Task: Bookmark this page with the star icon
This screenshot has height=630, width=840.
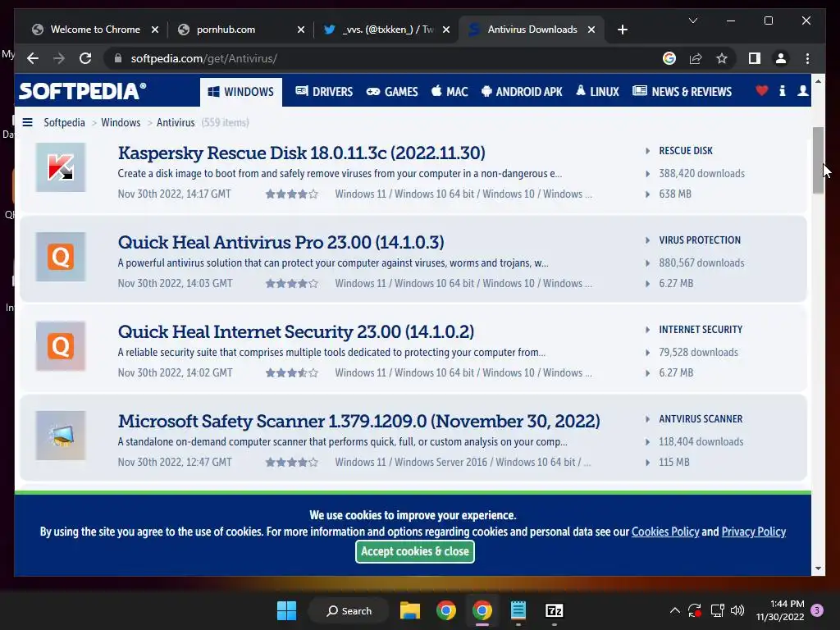Action: pos(722,58)
